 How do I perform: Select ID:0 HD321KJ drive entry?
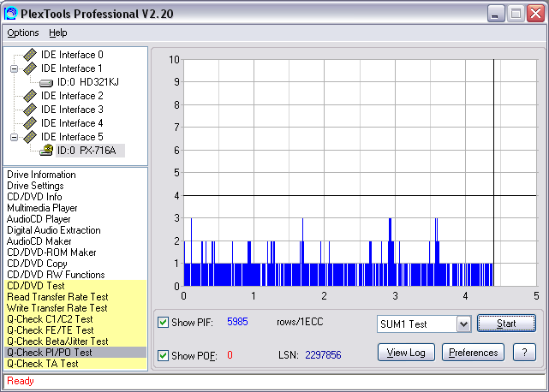pyautogui.click(x=88, y=82)
